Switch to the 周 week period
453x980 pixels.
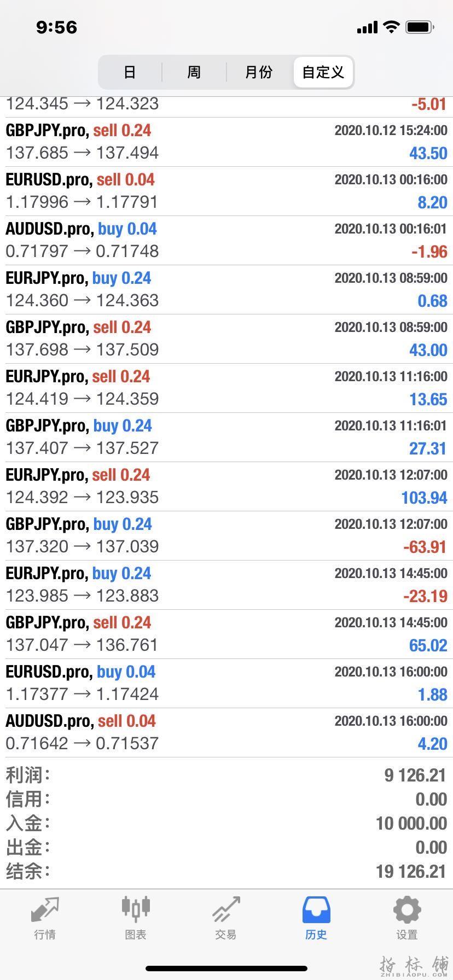(194, 72)
